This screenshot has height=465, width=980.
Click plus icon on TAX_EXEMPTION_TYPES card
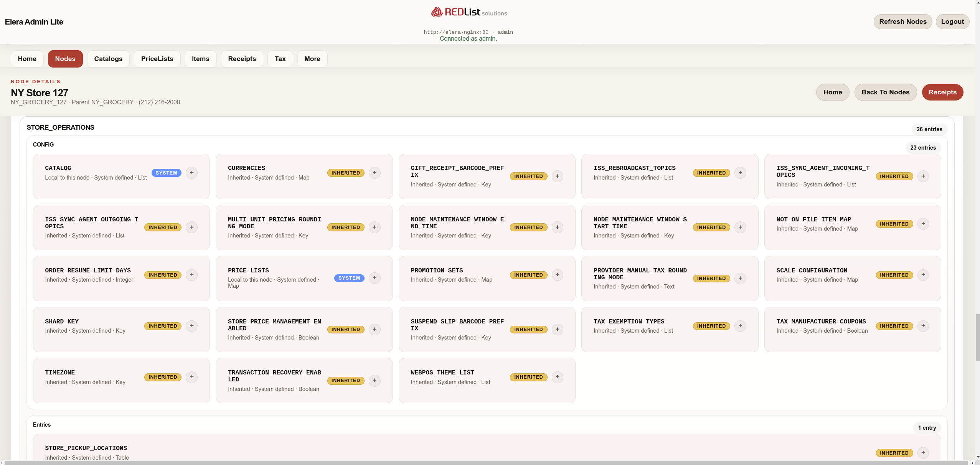pos(740,326)
